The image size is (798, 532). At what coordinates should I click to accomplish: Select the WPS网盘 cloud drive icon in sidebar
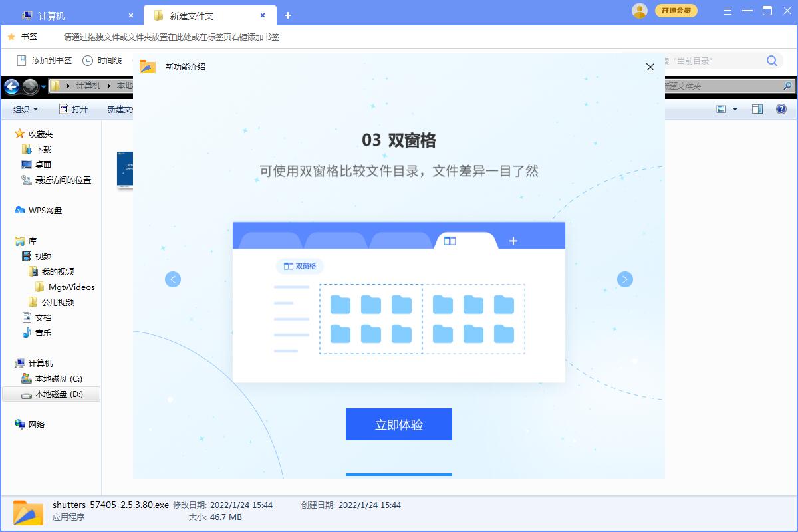pyautogui.click(x=20, y=210)
